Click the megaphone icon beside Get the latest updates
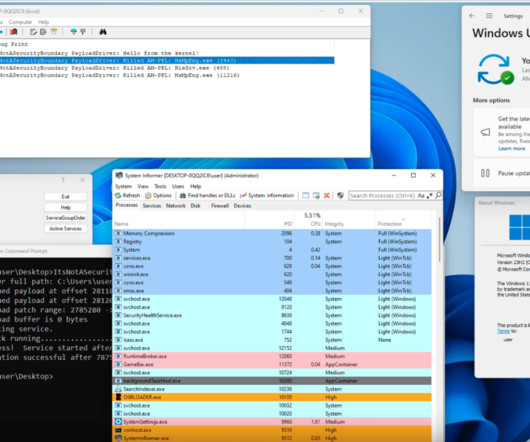Screen dimensions: 530x442 [485, 132]
